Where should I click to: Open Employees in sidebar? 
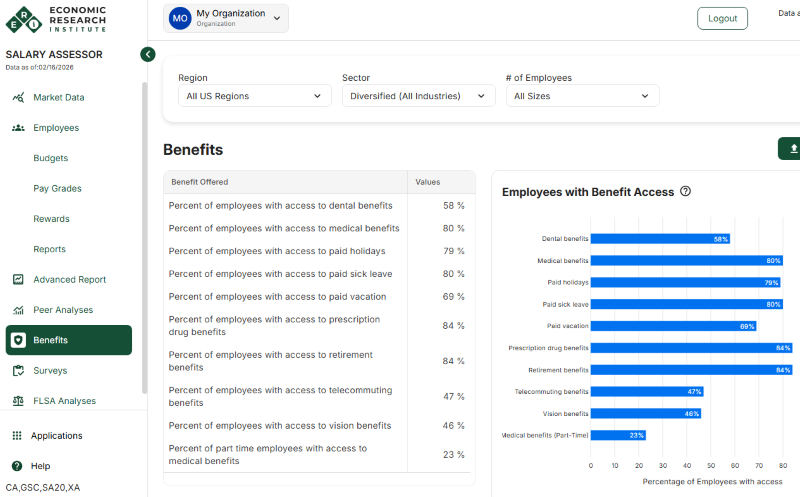[56, 128]
